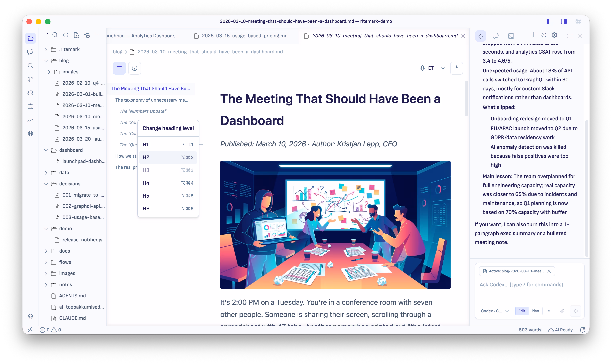Select the terminal tab in AI panel
Viewport: 612px width, 364px height.
point(511,36)
